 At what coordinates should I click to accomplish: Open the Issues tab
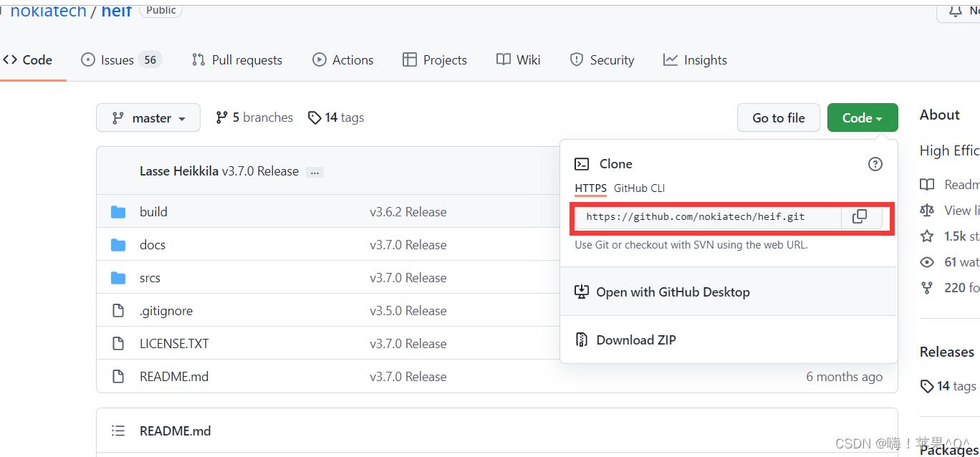click(x=121, y=60)
